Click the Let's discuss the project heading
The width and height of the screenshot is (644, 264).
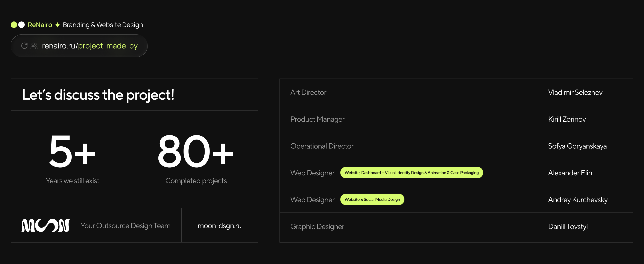click(x=98, y=95)
